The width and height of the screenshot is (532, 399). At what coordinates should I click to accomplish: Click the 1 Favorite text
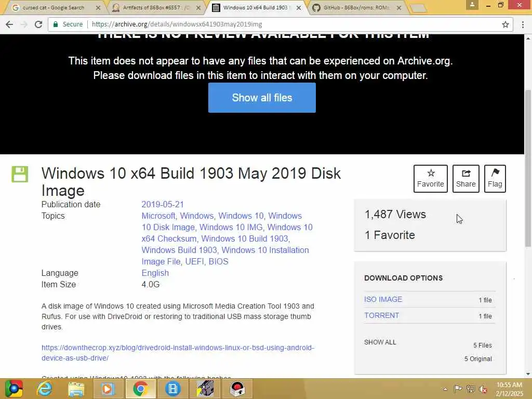pyautogui.click(x=390, y=235)
